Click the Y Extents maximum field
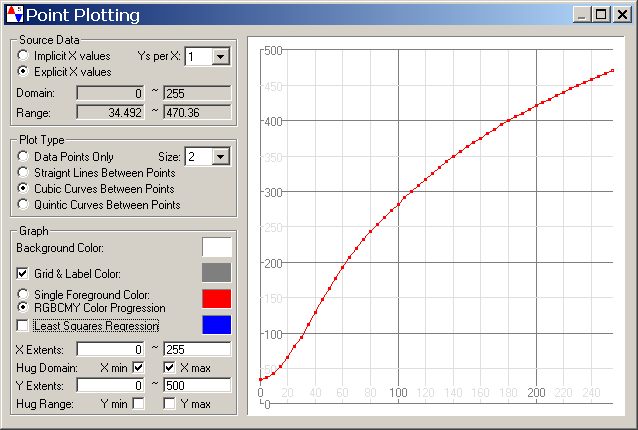Screen dimensions: 638x430 tap(197, 386)
